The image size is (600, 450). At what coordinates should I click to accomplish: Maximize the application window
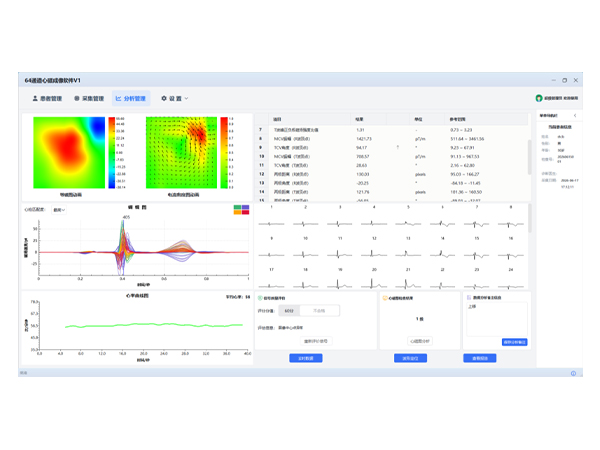point(564,80)
